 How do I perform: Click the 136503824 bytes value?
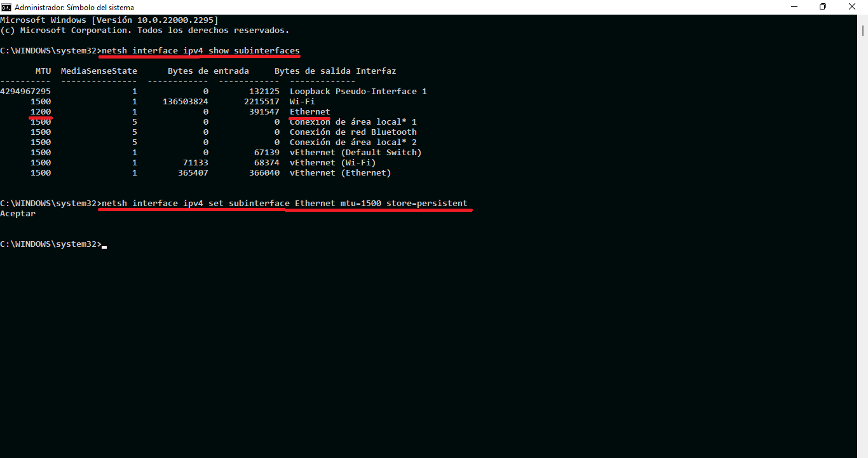click(x=186, y=101)
